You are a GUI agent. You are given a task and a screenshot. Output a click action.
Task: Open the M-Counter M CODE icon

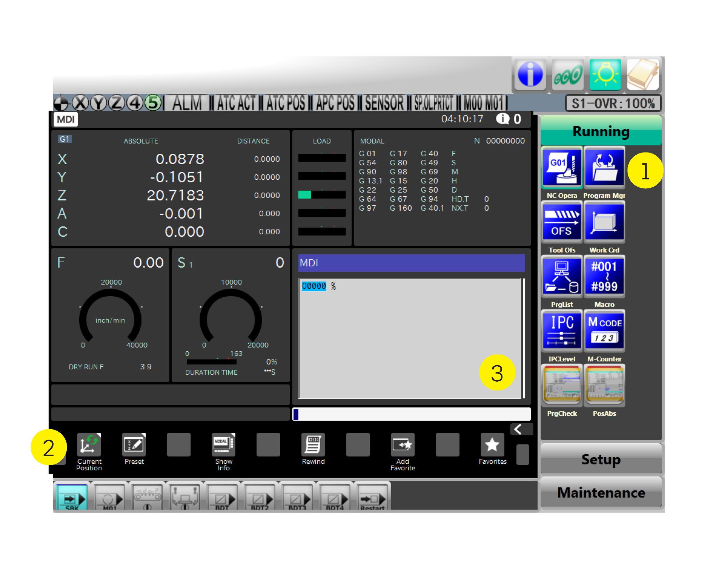604,331
